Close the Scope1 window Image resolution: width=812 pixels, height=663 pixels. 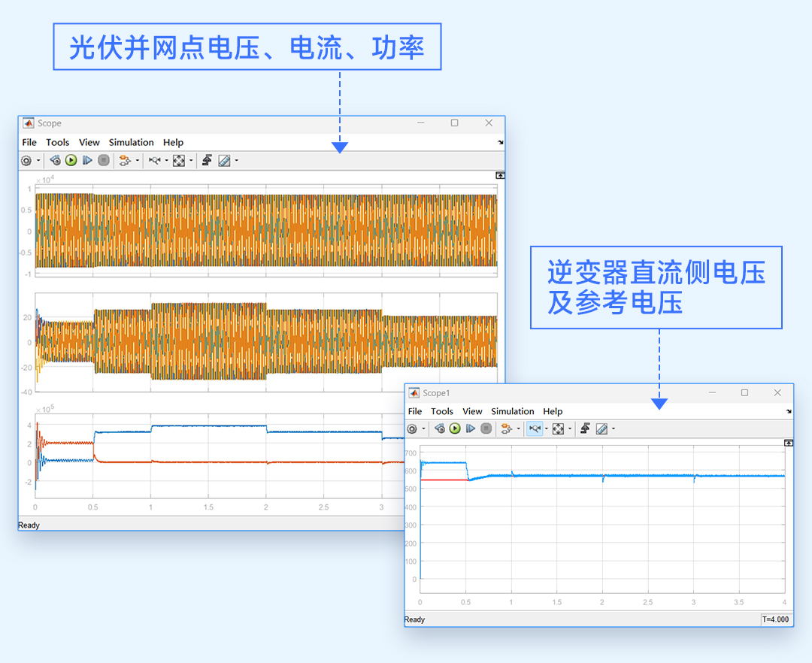pos(777,393)
